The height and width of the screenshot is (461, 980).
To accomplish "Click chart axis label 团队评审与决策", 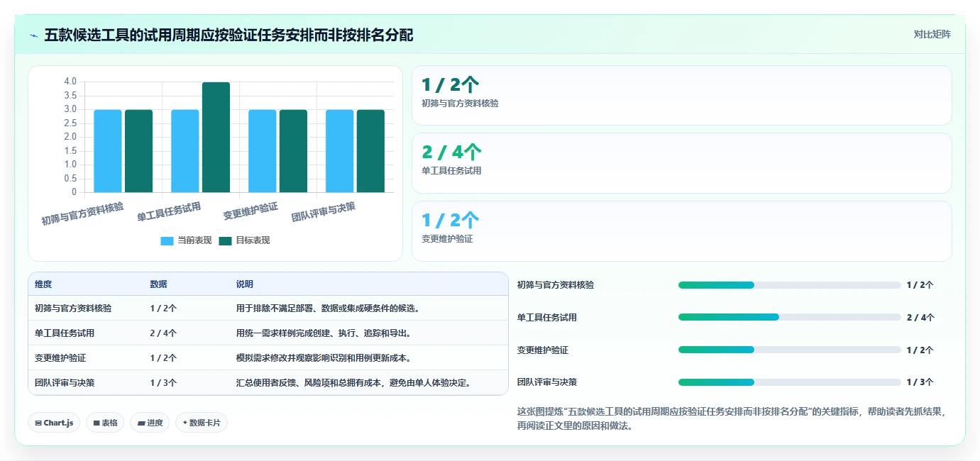I will 324,211.
